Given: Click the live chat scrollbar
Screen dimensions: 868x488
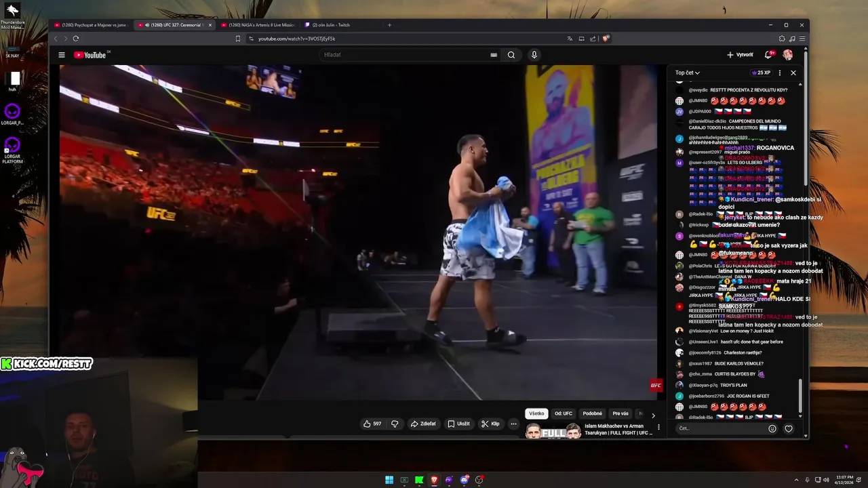Looking at the screenshot, I should tap(800, 396).
